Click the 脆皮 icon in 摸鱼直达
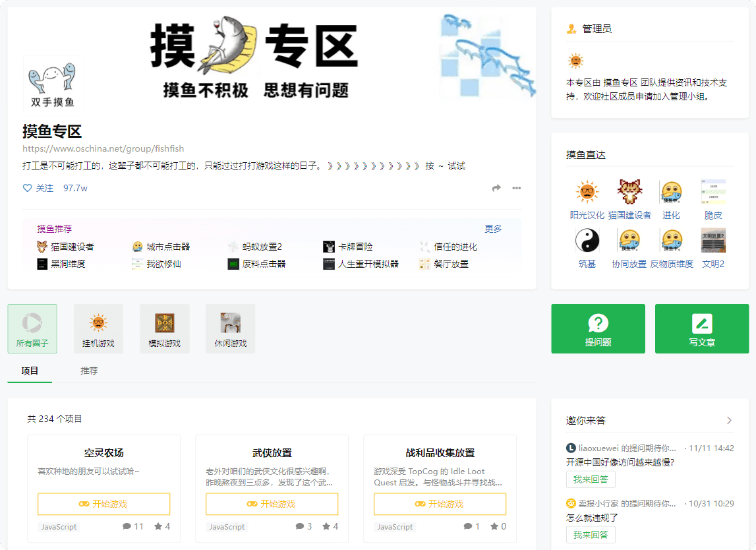Screen dimensions: 756x550 (713, 192)
